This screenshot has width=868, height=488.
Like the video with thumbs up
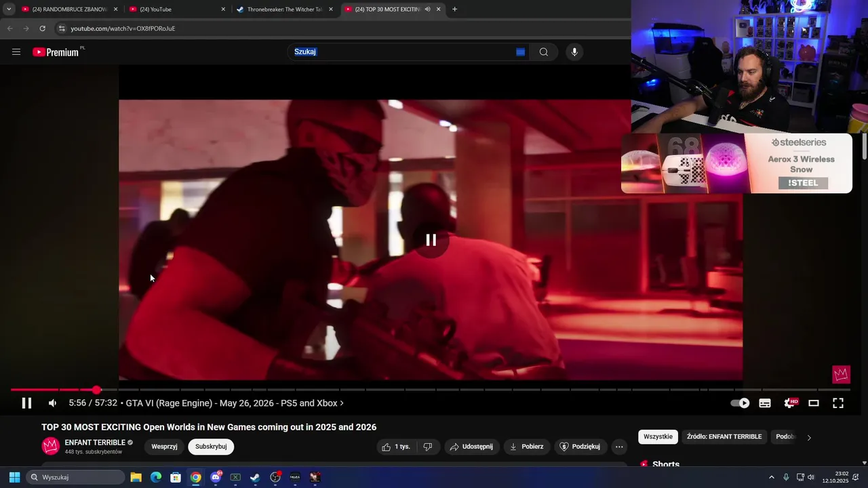396,447
